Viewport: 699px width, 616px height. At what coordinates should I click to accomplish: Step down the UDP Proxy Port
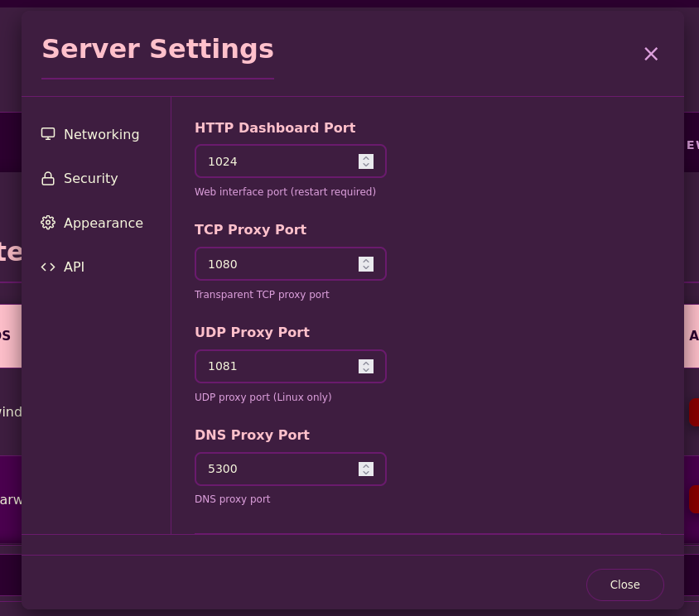pos(366,370)
